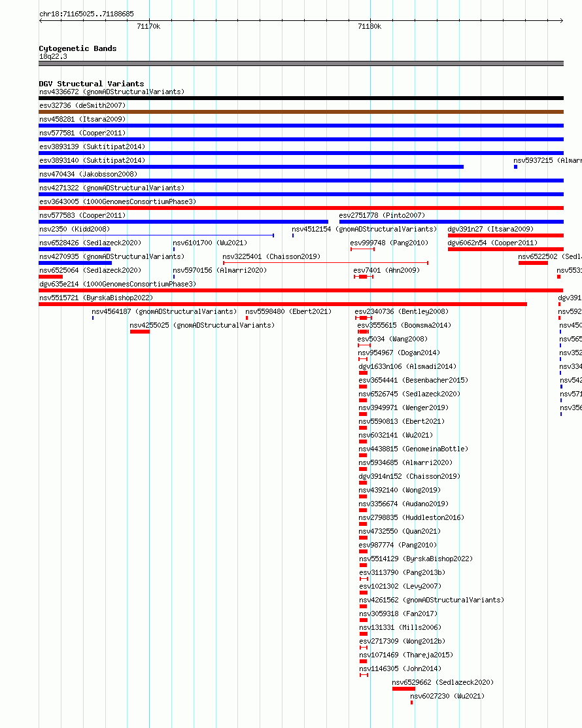Click esv7401 Ahn2009 label
This screenshot has width=582, height=728.
[386, 270]
